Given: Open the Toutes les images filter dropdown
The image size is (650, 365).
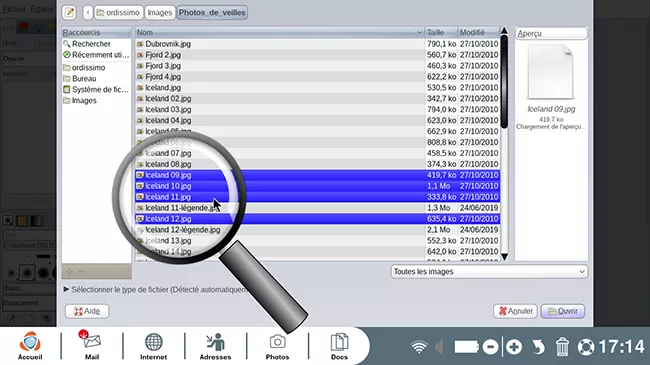Looking at the screenshot, I should [489, 272].
